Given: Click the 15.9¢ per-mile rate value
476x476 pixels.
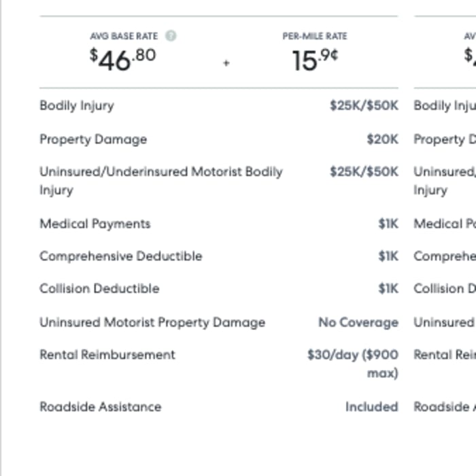Looking at the screenshot, I should (x=315, y=60).
